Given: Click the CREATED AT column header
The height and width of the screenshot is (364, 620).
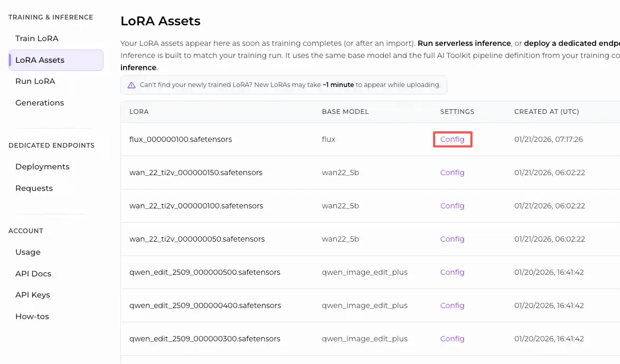Looking at the screenshot, I should tap(547, 111).
